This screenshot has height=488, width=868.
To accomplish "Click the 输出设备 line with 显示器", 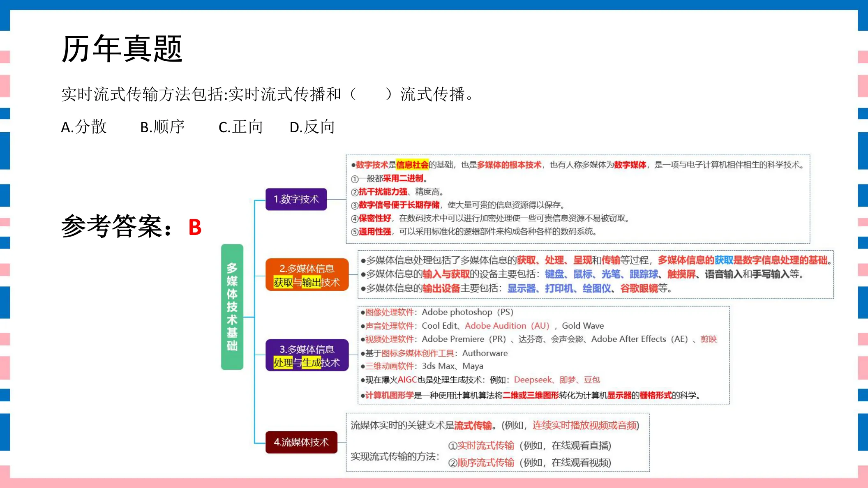I will (x=516, y=288).
